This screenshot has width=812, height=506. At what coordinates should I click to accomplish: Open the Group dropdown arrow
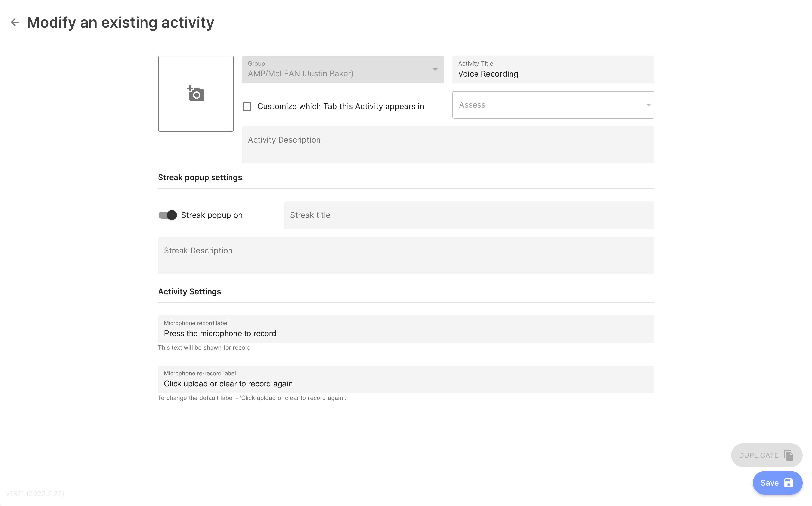[x=435, y=70]
